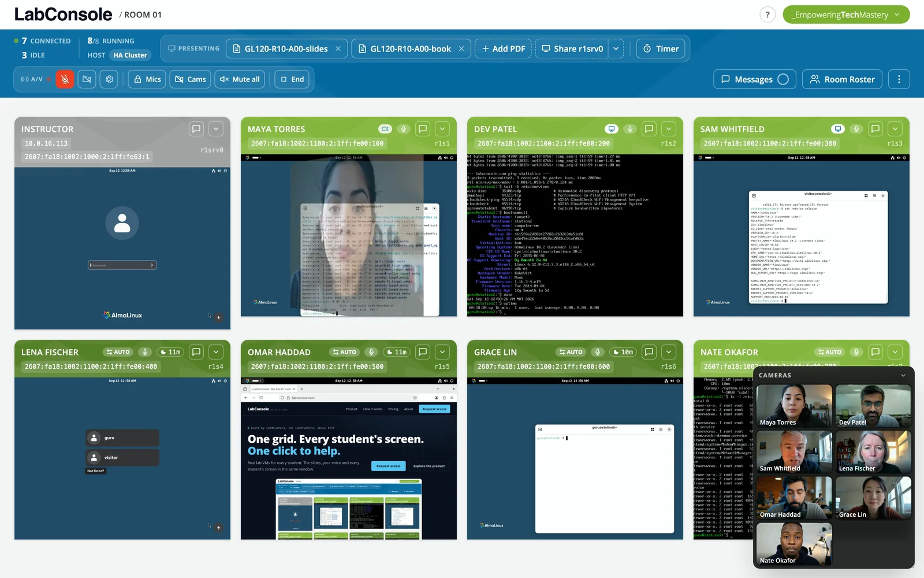Click Maya Torres camera share badge
924x578 pixels.
[x=385, y=129]
